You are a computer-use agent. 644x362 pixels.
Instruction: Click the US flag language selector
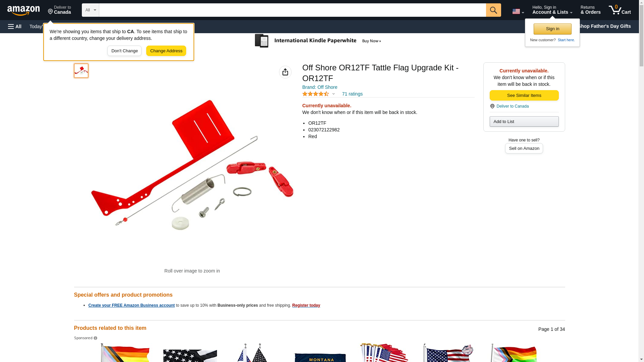tap(518, 11)
